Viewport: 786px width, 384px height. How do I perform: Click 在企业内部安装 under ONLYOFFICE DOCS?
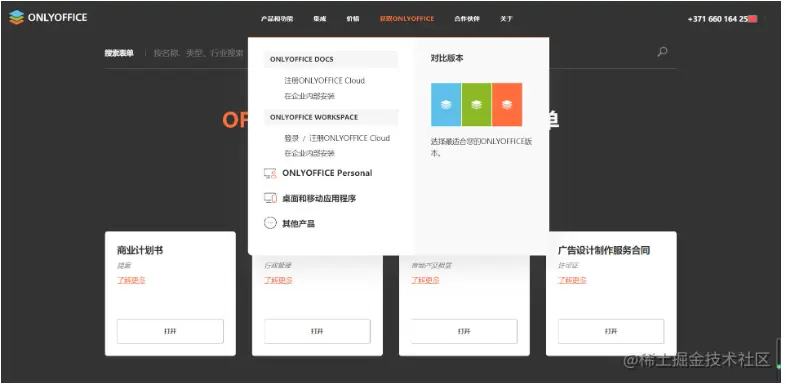pos(309,96)
